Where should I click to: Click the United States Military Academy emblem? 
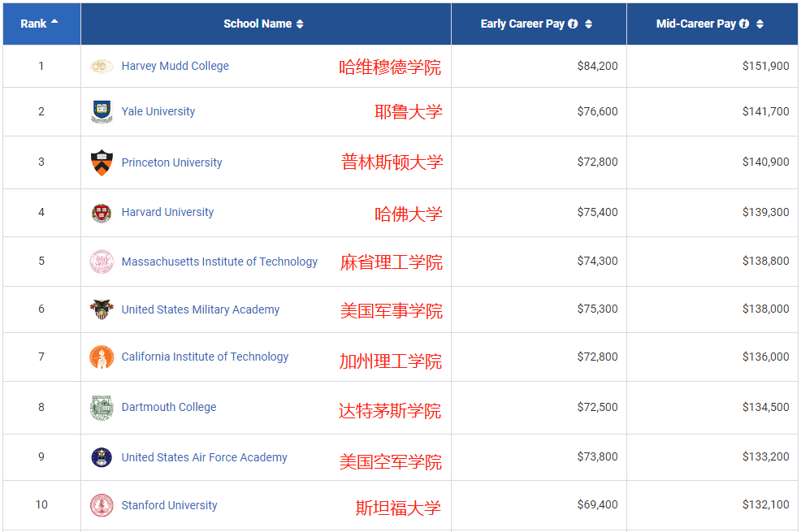click(x=102, y=309)
